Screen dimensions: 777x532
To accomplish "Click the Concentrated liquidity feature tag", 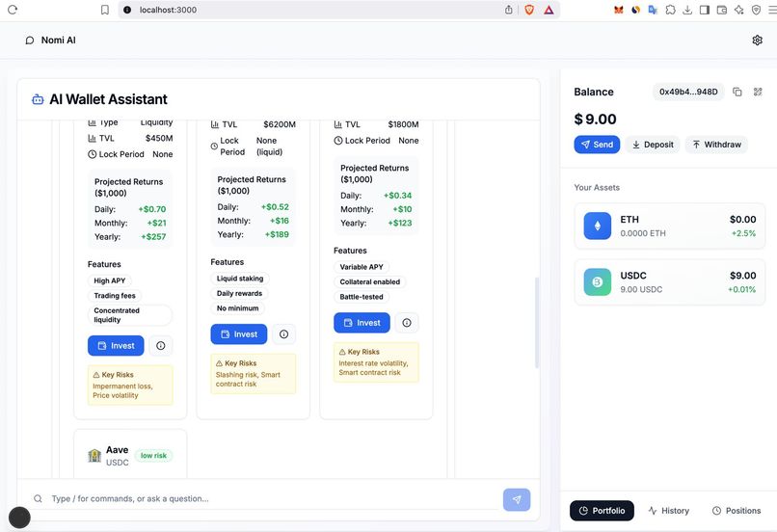I will point(130,315).
